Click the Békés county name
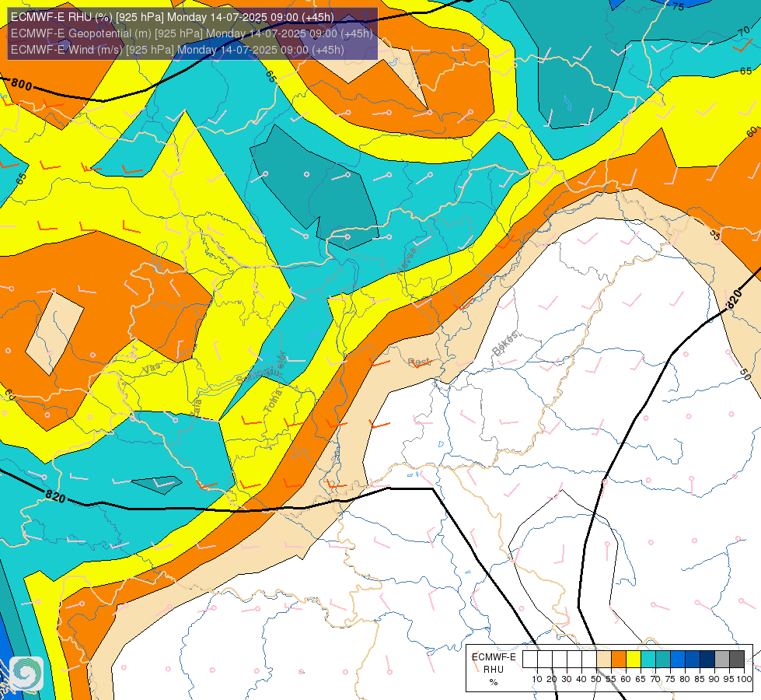This screenshot has height=700, width=761. point(504,344)
